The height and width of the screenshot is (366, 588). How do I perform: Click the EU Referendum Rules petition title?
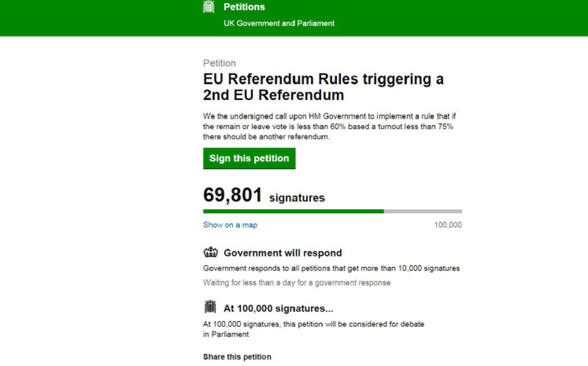[x=323, y=87]
